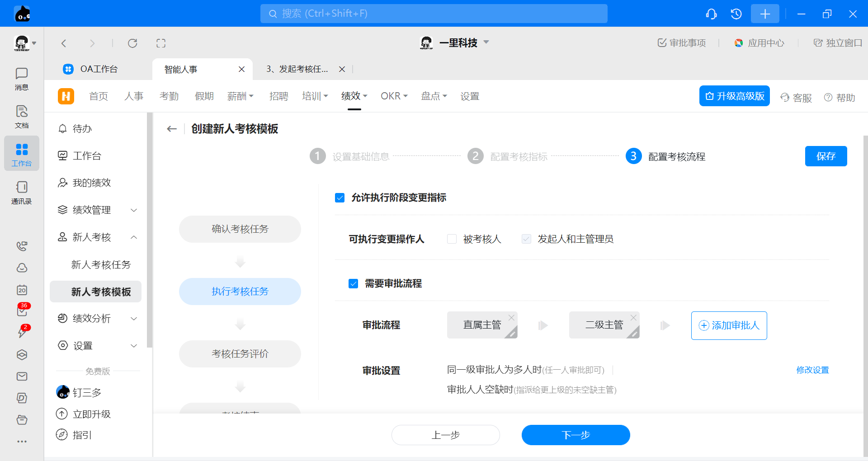868x461 pixels.
Task: Uncheck 允许执行阶段变更指标 checkbox
Action: [x=340, y=198]
